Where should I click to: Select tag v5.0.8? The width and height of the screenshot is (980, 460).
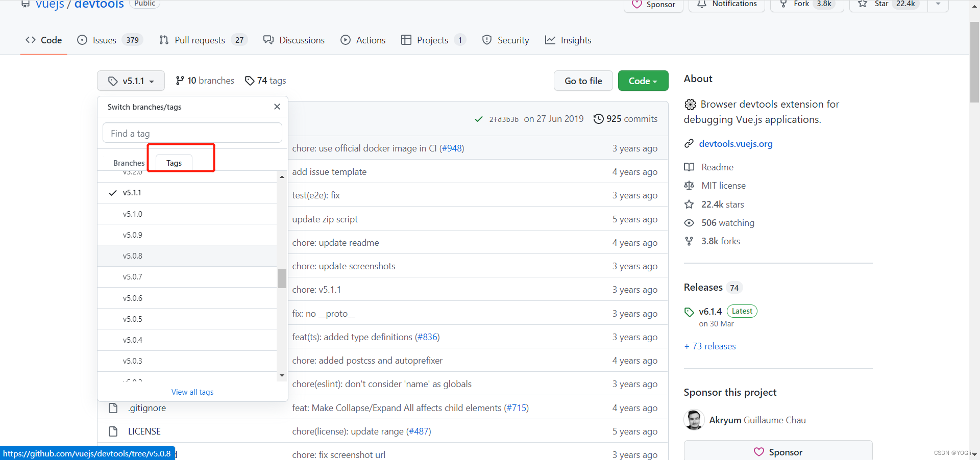(x=187, y=255)
